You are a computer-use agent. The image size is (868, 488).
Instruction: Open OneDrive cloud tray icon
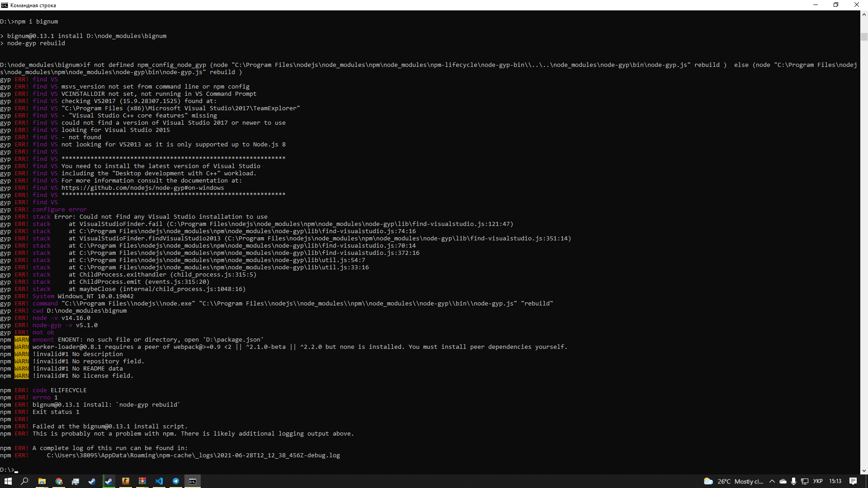783,481
